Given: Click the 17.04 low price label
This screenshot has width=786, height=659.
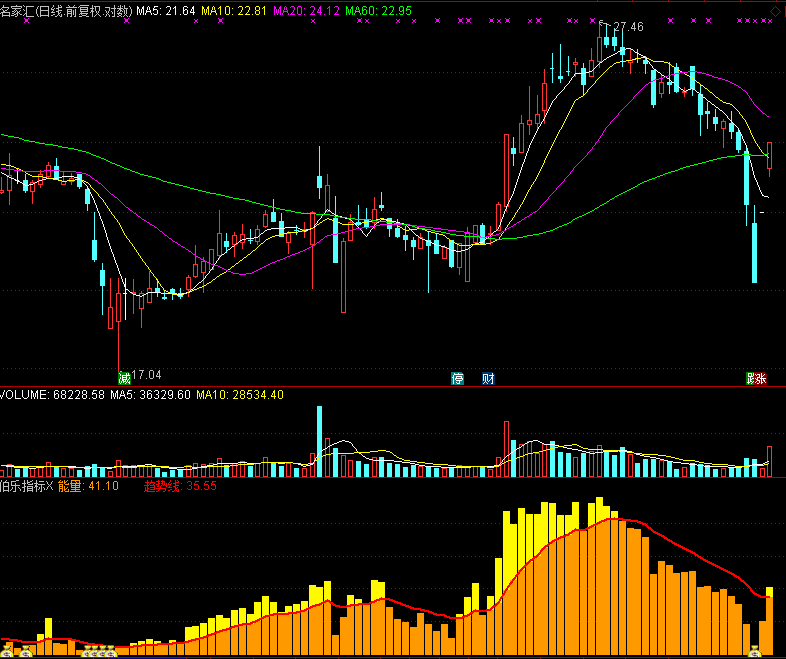Looking at the screenshot, I should pos(146,374).
